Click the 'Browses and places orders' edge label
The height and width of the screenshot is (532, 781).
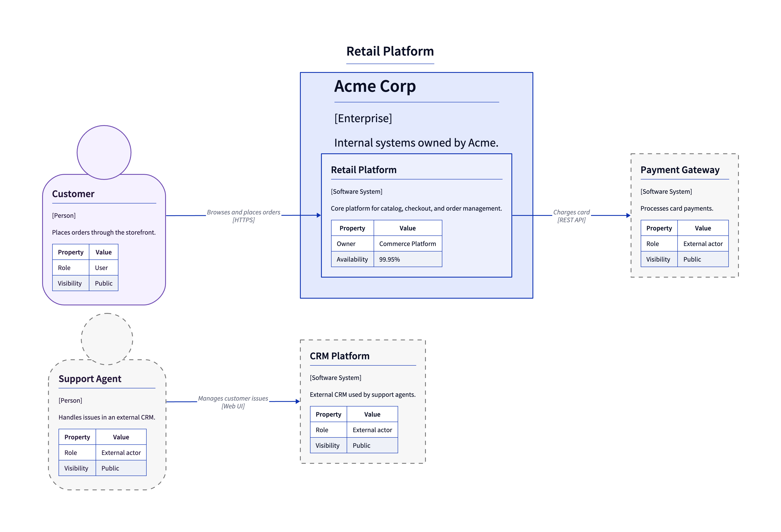pos(243,216)
